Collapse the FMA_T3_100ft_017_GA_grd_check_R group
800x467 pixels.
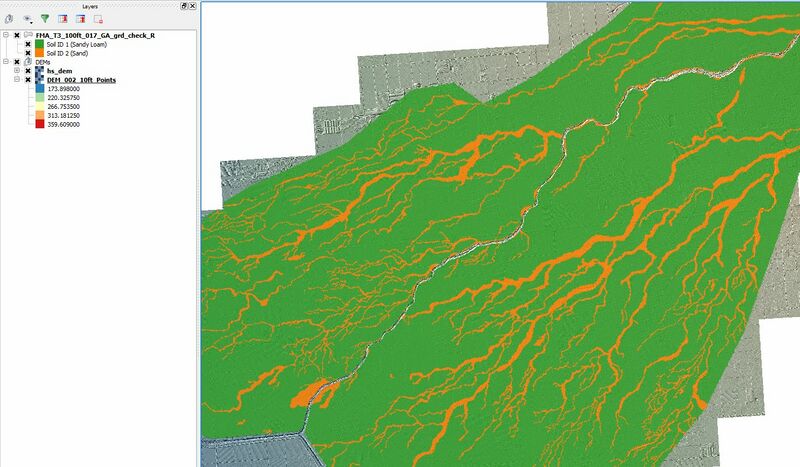pyautogui.click(x=6, y=35)
